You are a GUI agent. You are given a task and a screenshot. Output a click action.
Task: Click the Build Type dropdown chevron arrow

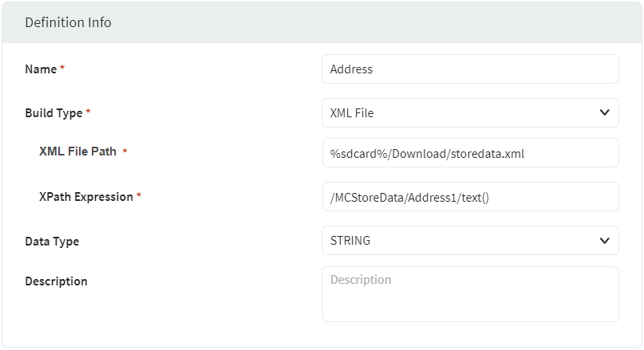[604, 113]
